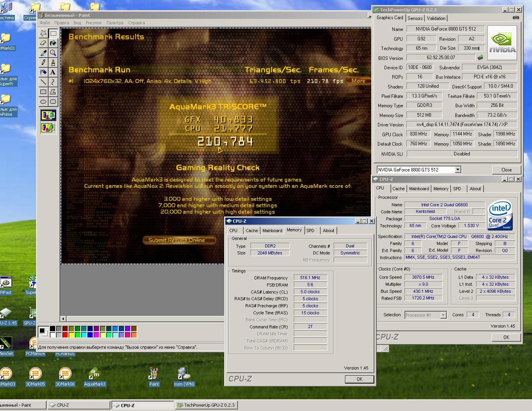The image size is (532, 411).
Task: Pick the Color Picker eyedropper tool
Action: tap(43, 53)
